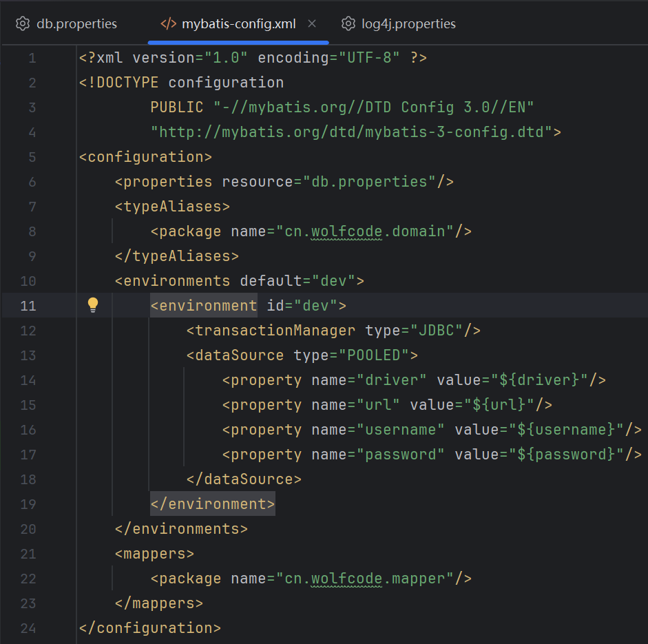Click line number 1 in the gutter

[x=32, y=58]
